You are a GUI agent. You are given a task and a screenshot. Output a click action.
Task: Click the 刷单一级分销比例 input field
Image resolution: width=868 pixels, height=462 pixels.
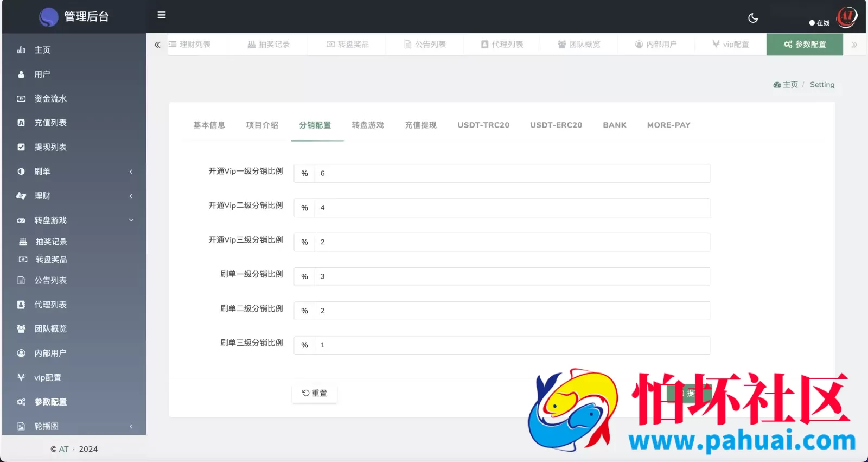[512, 276]
